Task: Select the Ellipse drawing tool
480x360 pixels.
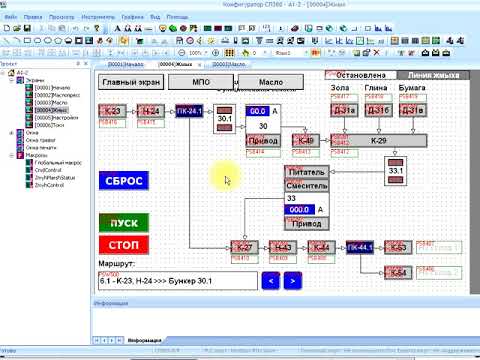Action: point(48,41)
